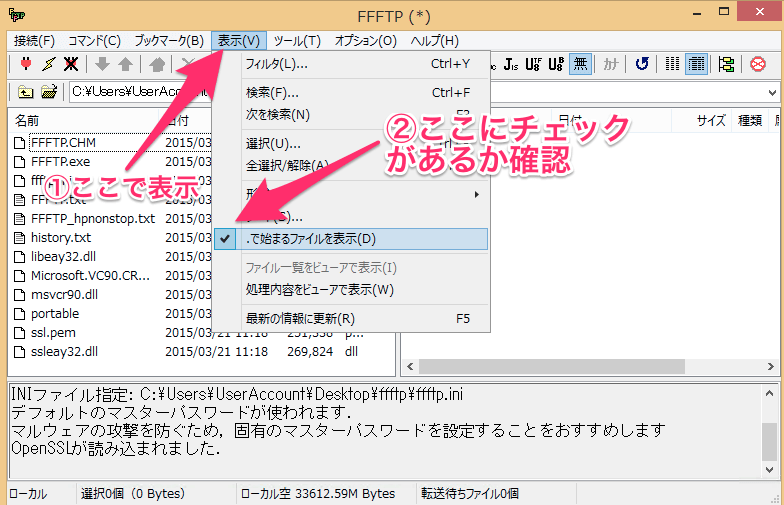Click the Disconnect crossed-plug icon

[71, 64]
